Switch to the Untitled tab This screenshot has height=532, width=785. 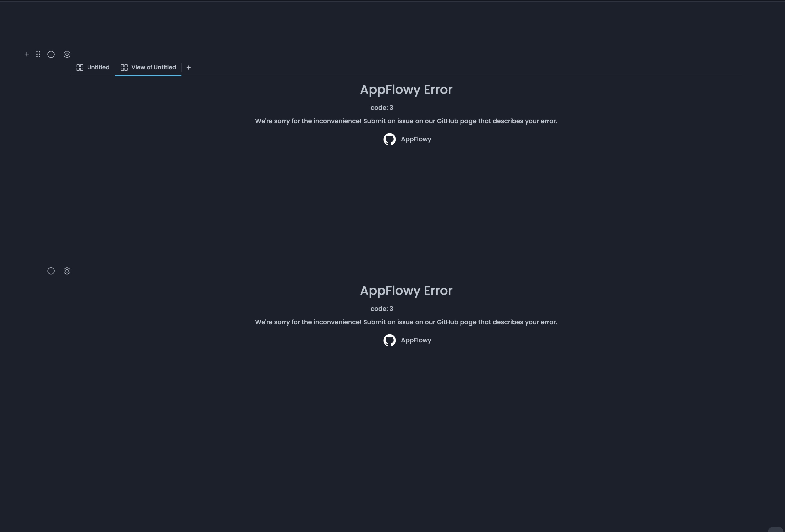(98, 67)
